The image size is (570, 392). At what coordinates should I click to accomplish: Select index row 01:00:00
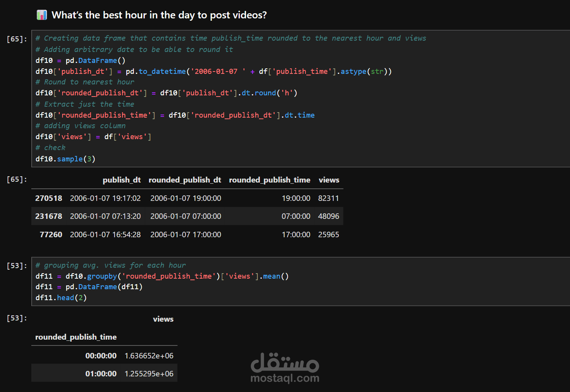[x=101, y=374]
